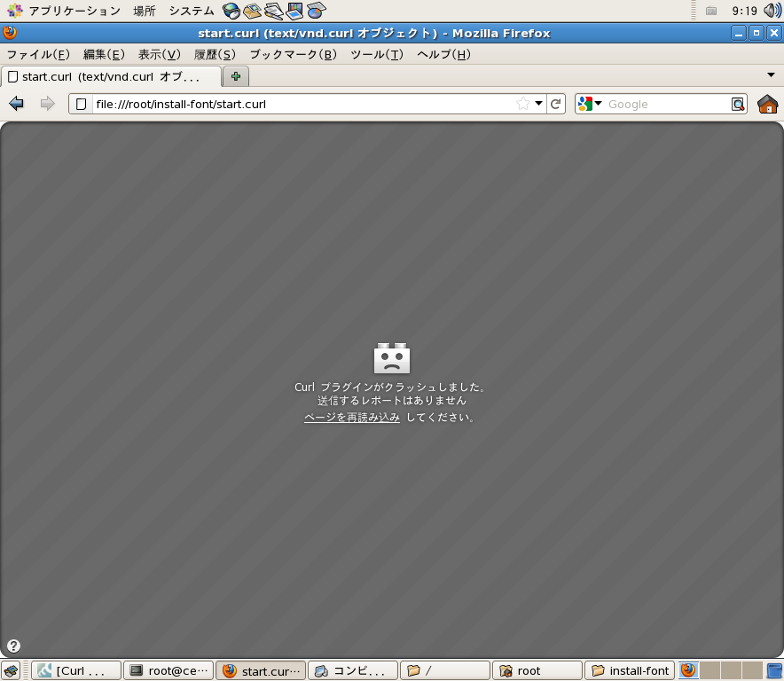The width and height of the screenshot is (784, 681).
Task: Click the back arrow navigation button
Action: (x=16, y=104)
